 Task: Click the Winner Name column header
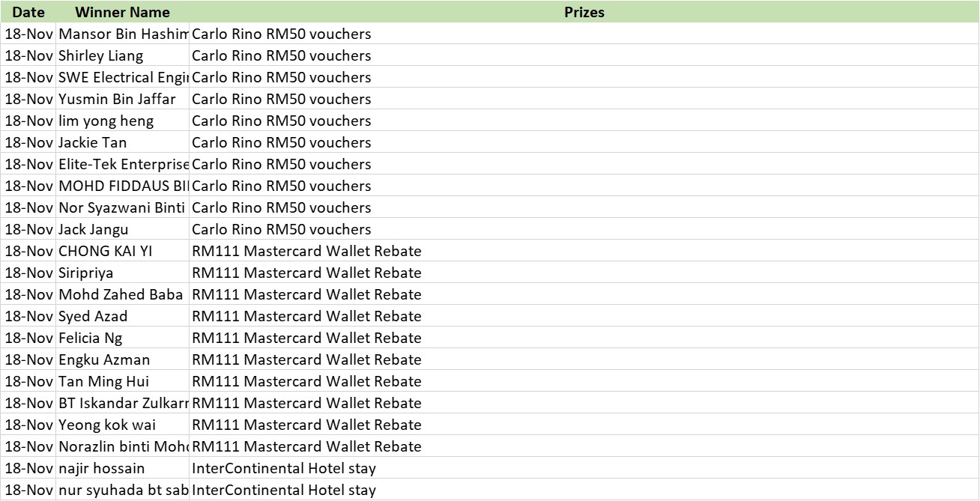122,12
